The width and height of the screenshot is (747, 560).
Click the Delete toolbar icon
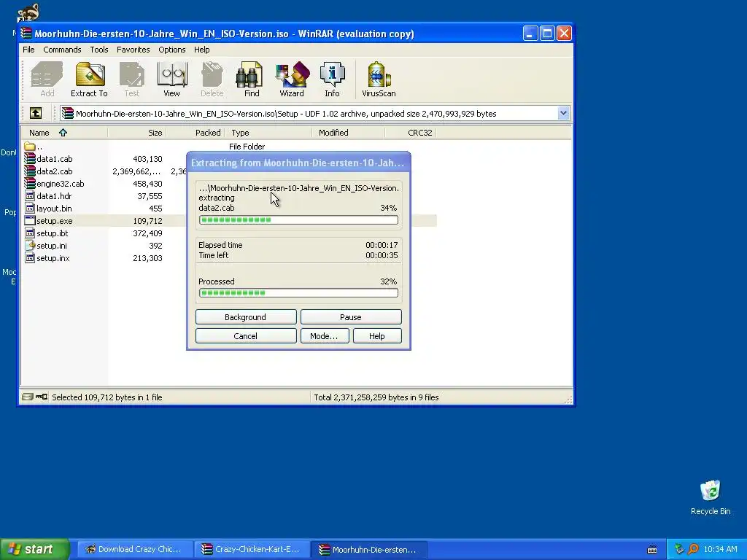(x=212, y=79)
